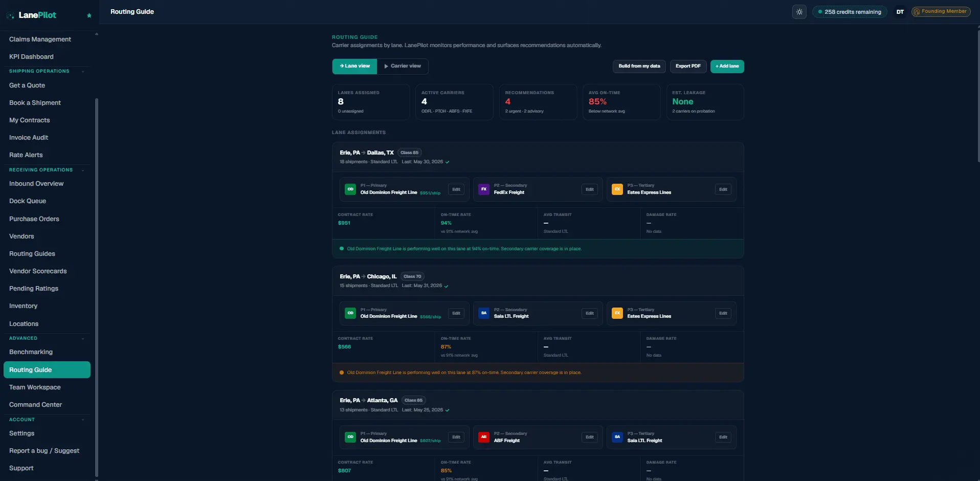
Task: Click Export PDF button
Action: [688, 66]
